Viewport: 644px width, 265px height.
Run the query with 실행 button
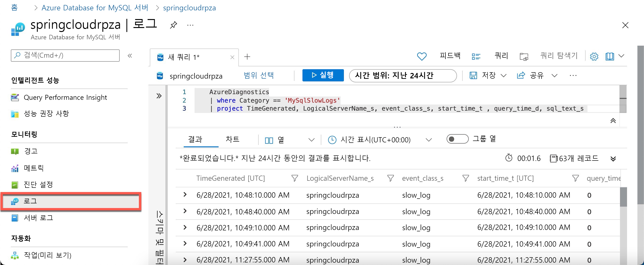[323, 75]
